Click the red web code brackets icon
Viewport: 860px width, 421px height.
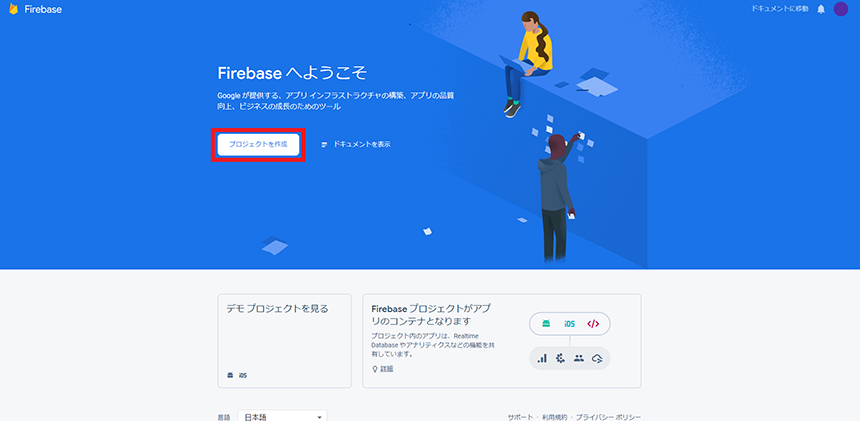pyautogui.click(x=593, y=323)
